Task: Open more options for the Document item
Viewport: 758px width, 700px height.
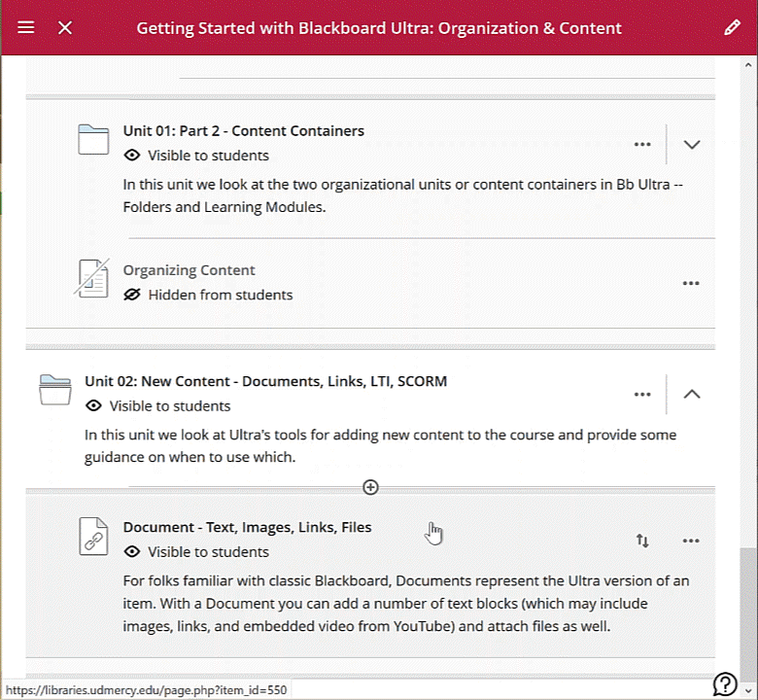Action: tap(691, 541)
